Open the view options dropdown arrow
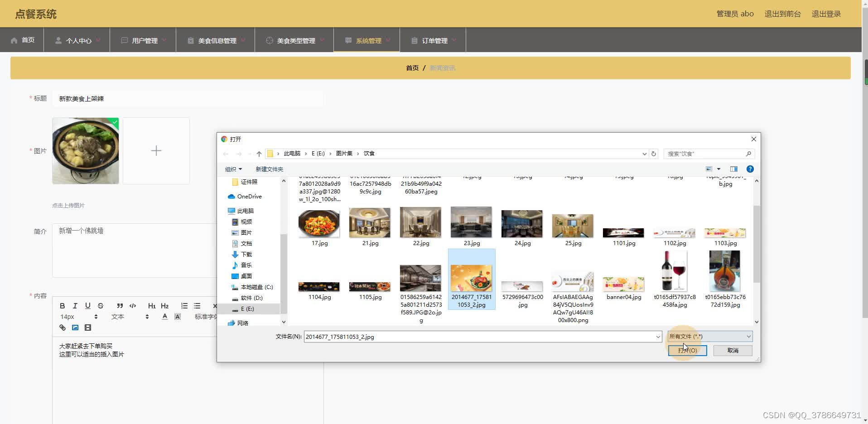Screen dimensions: 868x424 tap(719, 169)
